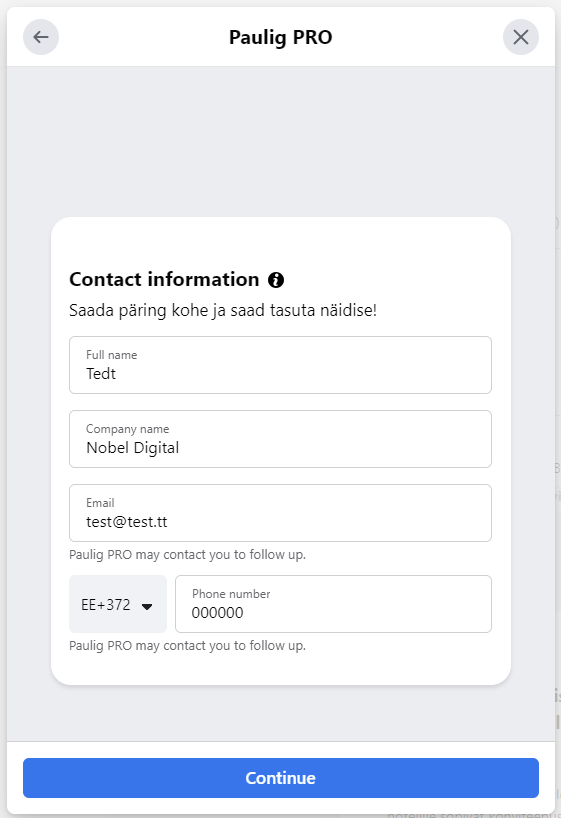Click the Contact information heading
561x818 pixels.
pos(164,280)
